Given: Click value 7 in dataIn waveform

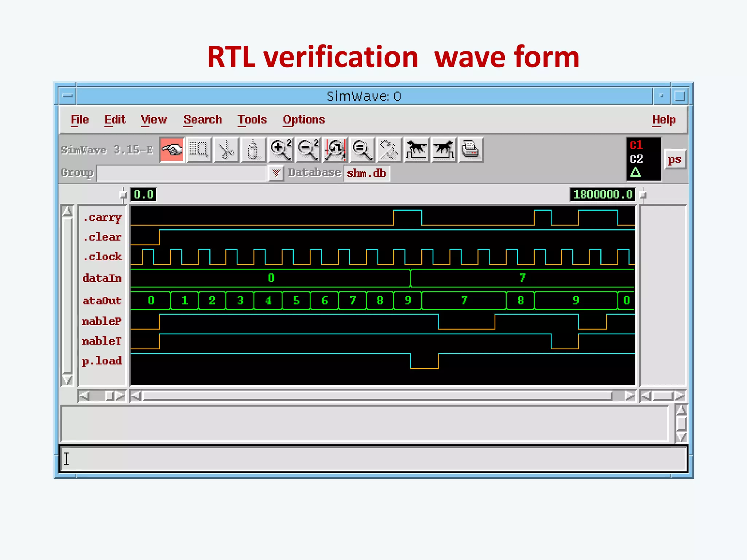Looking at the screenshot, I should 522,278.
